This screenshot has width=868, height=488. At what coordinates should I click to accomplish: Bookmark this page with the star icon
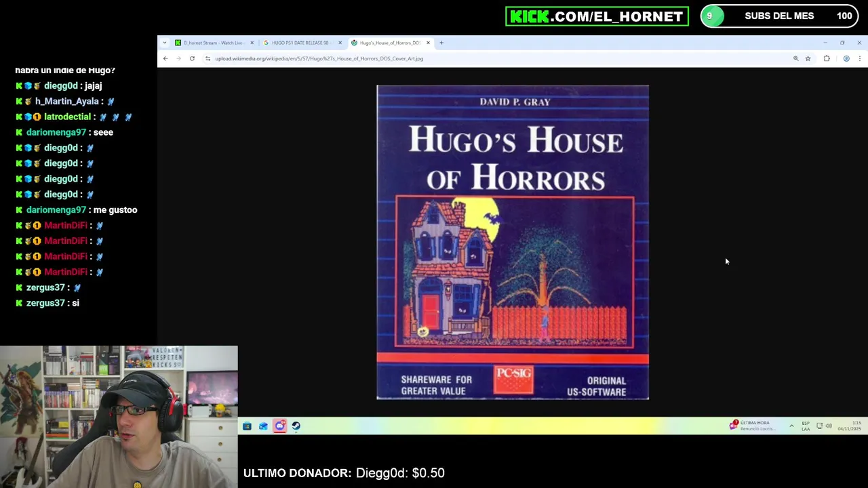click(808, 58)
